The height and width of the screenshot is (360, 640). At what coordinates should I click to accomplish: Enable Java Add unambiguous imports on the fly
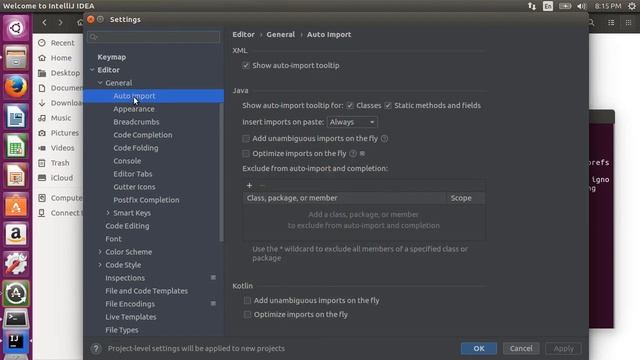[246, 139]
